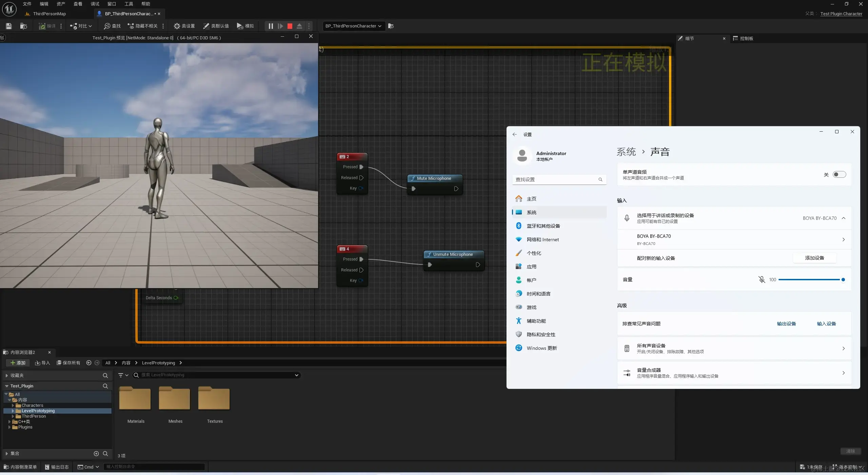Click the 查找设置 search field
This screenshot has height=475, width=868.
point(556,179)
